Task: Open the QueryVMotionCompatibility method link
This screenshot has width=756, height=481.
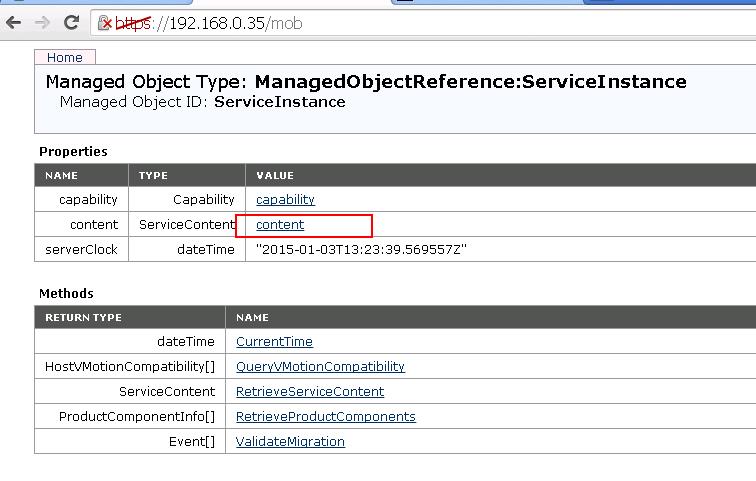Action: coord(320,367)
